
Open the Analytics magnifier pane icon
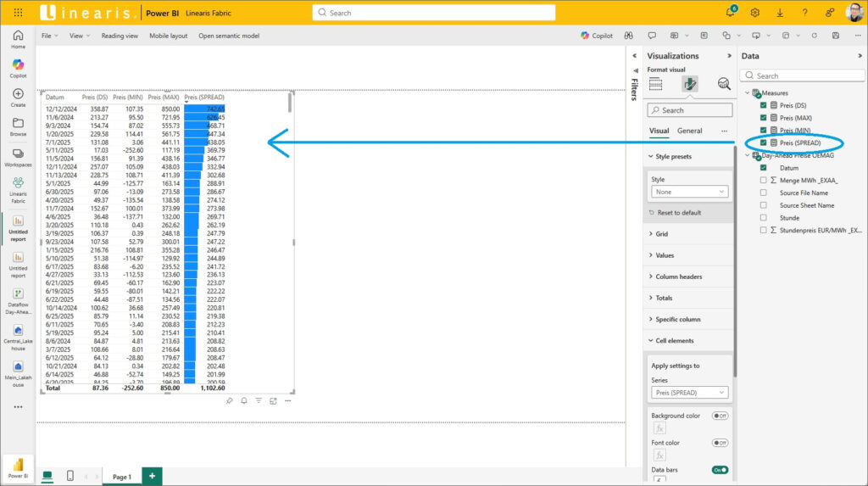[723, 84]
